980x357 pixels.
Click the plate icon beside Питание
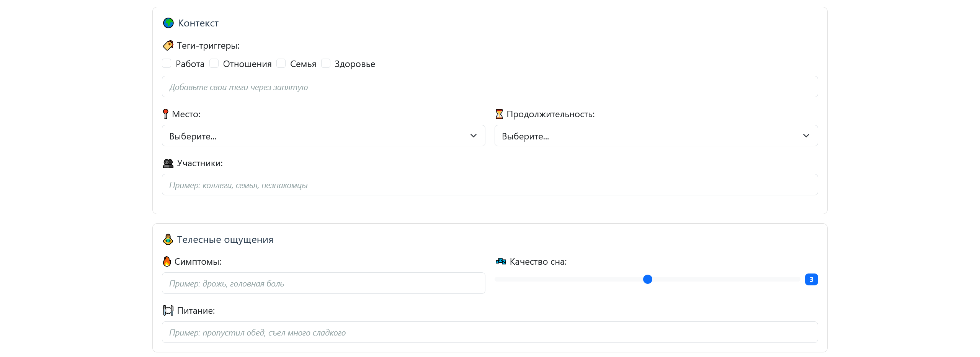tap(168, 310)
